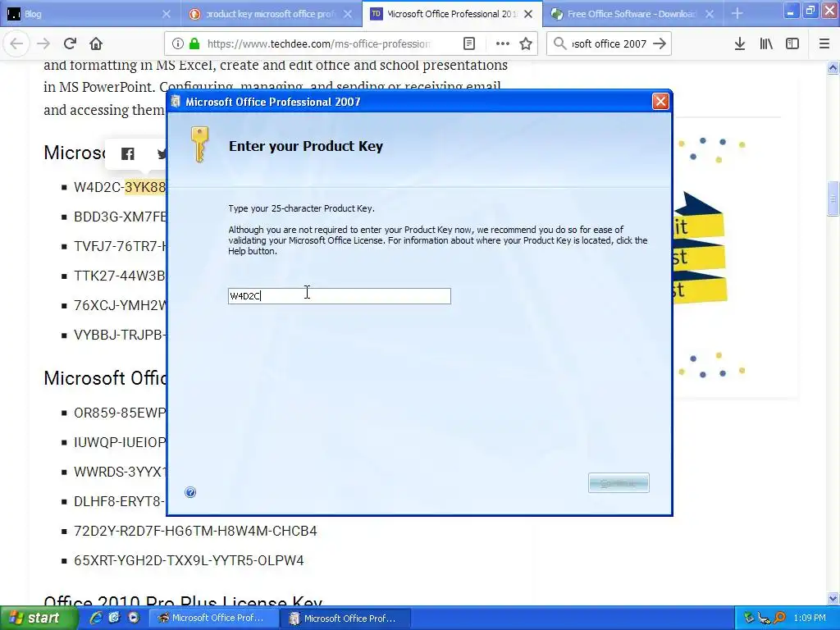
Task: Click the vertical scrollbar thumb
Action: coord(833,199)
